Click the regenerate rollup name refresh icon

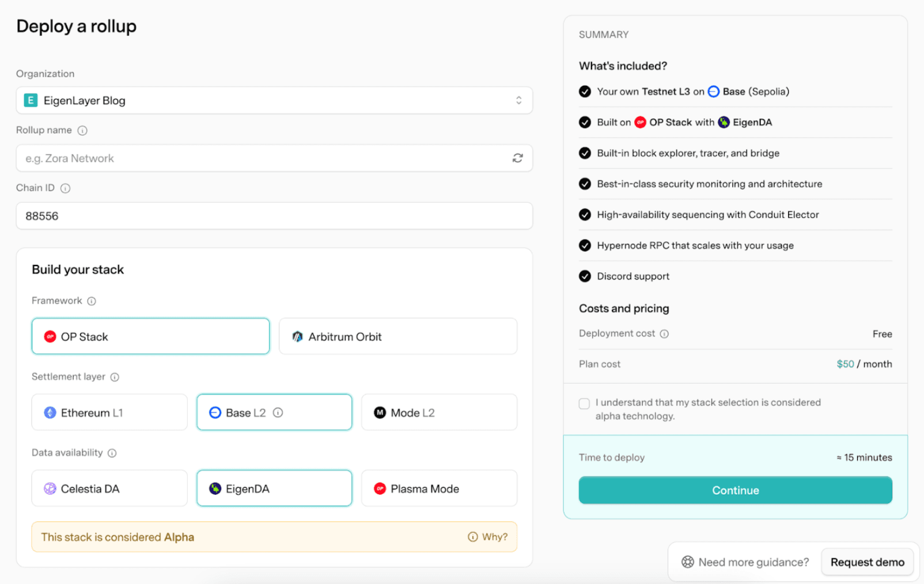[x=517, y=158]
